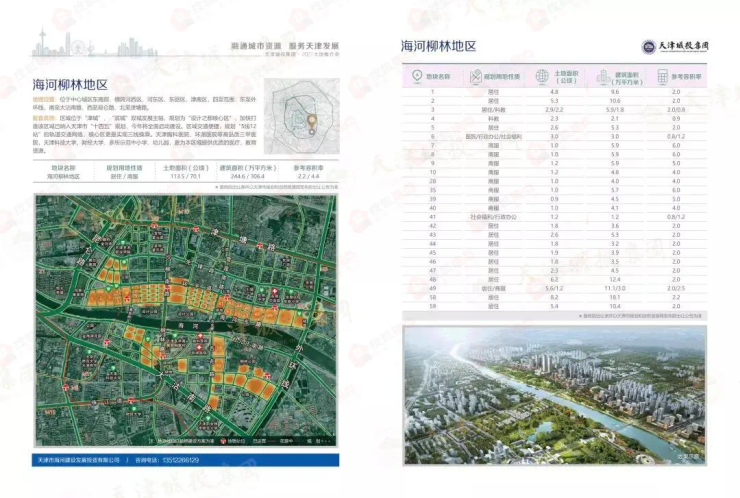Click parcel 41 land use 社会福利/行政办公
Image resolution: width=740 pixels, height=498 pixels.
493,217
